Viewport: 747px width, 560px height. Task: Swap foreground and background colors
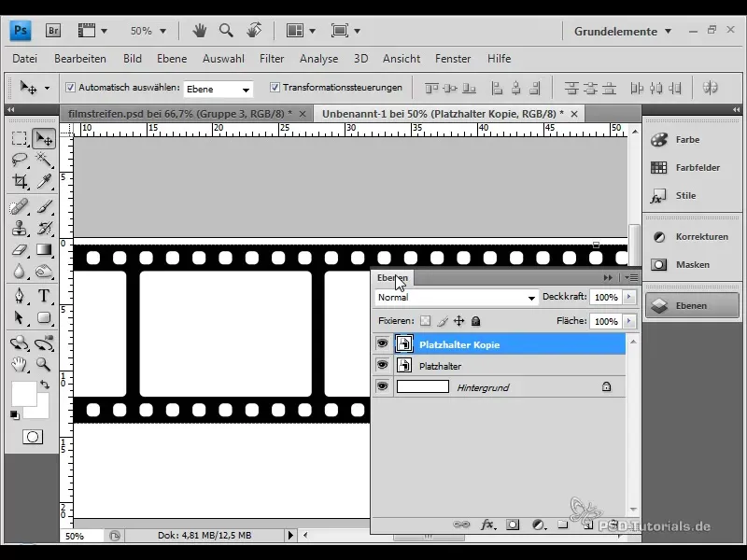pos(44,385)
